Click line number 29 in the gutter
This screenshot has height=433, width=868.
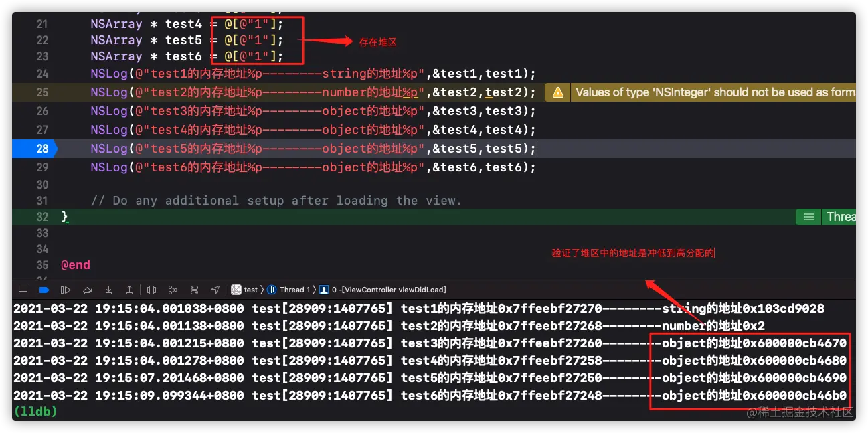[42, 167]
